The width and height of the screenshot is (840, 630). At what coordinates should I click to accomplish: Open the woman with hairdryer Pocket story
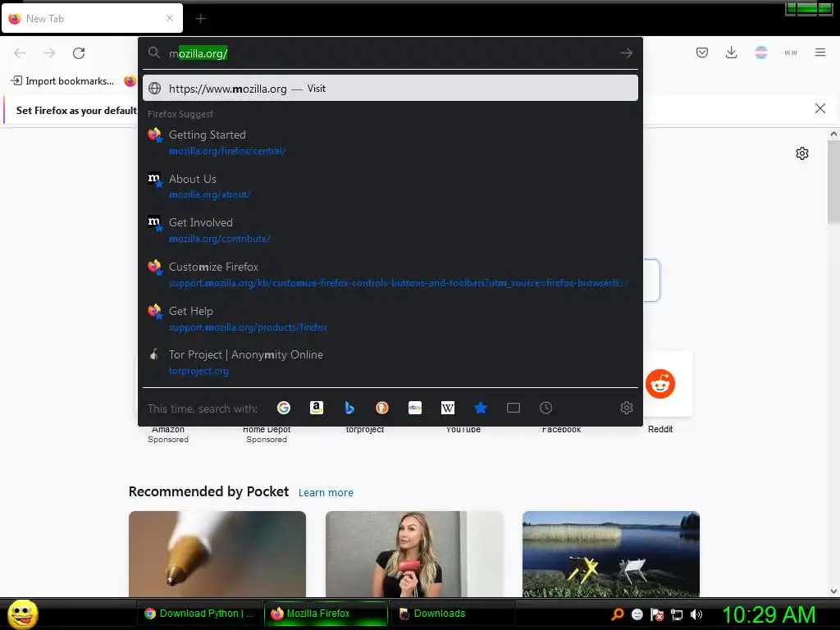414,554
